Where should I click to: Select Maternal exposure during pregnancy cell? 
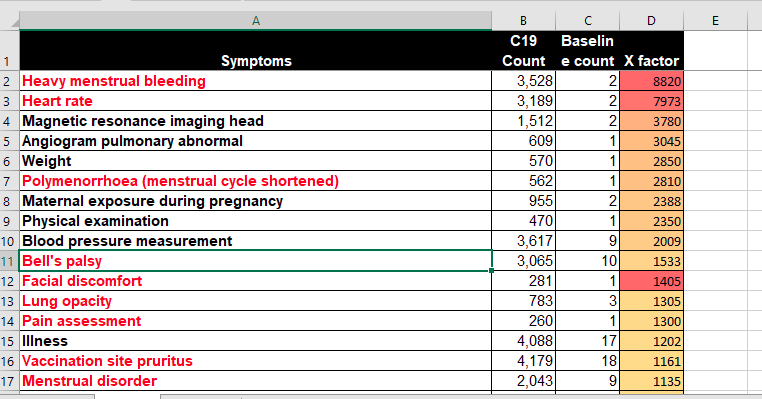click(x=256, y=201)
